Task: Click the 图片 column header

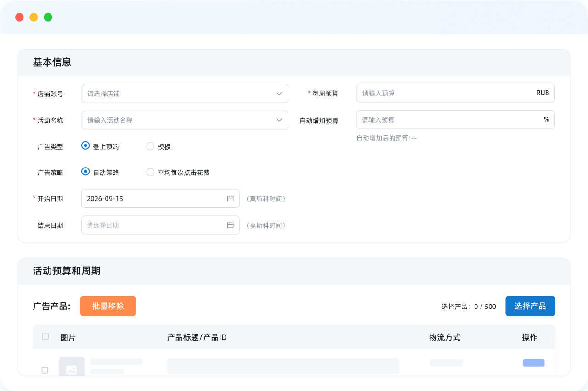Action: coord(68,338)
